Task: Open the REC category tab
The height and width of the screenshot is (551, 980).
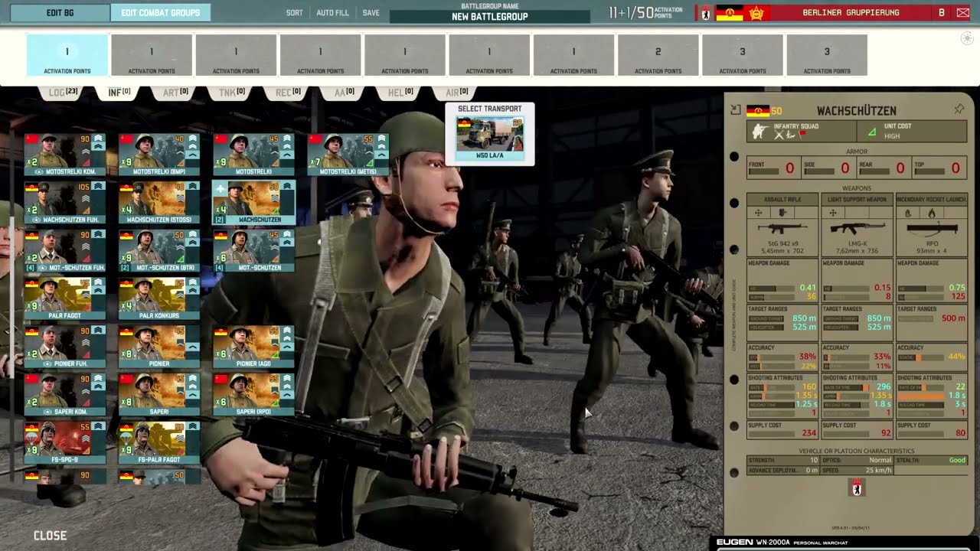Action: 289,93
